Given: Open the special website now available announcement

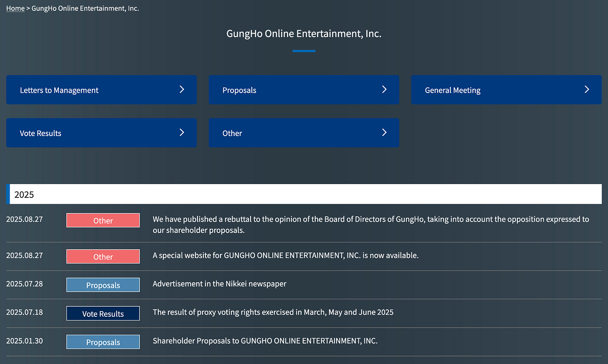Looking at the screenshot, I should (x=286, y=255).
